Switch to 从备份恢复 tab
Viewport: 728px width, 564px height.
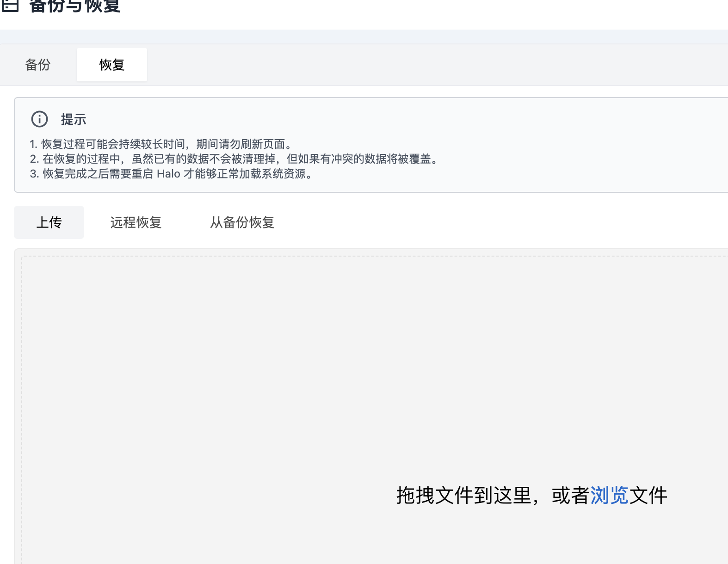coord(242,222)
